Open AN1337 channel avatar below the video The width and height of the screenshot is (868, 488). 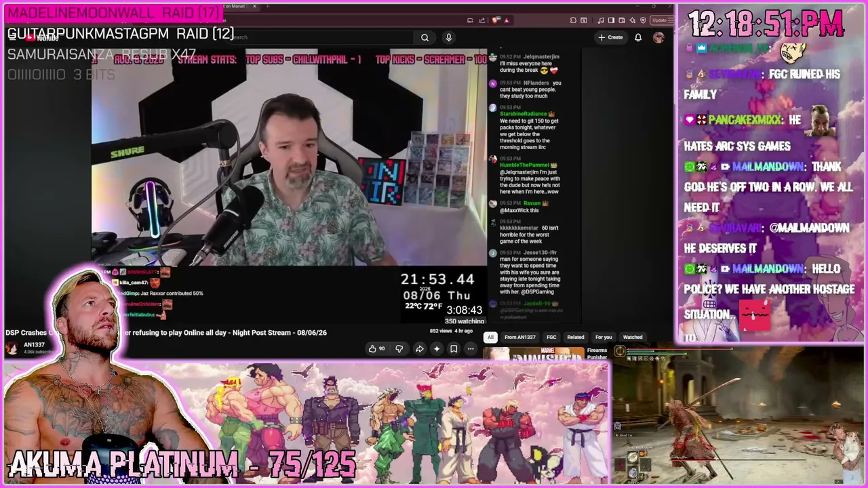click(x=12, y=348)
